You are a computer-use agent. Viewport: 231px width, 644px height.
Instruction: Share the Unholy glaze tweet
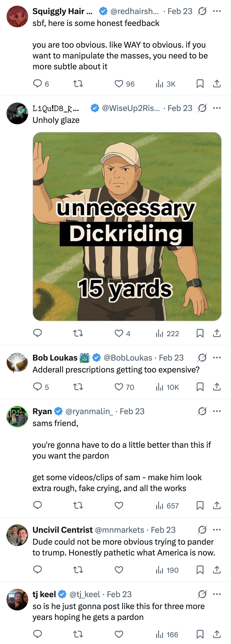tap(217, 333)
